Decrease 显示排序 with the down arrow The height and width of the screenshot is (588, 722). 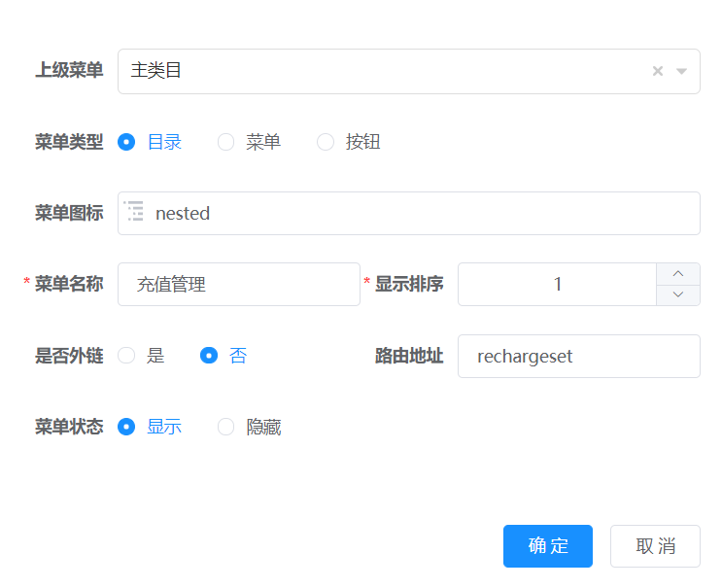point(678,294)
